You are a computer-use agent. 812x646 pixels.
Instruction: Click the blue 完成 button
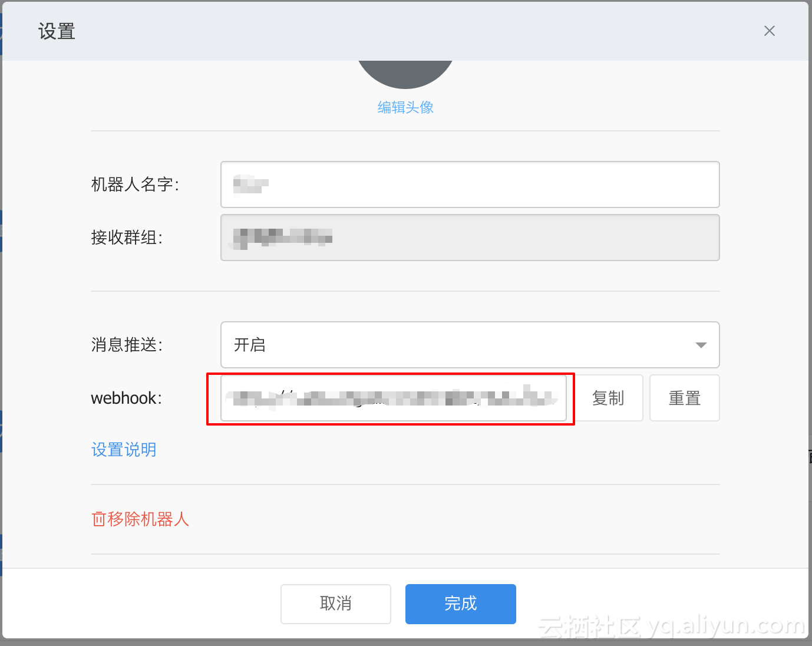(461, 604)
